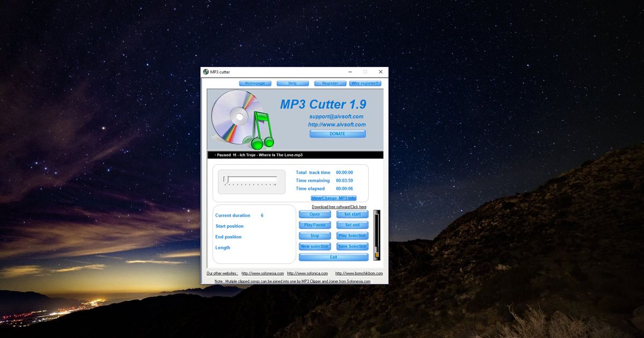Click the MP3 cutter title bar icon
Viewport: 644px width, 338px height.
[x=206, y=72]
